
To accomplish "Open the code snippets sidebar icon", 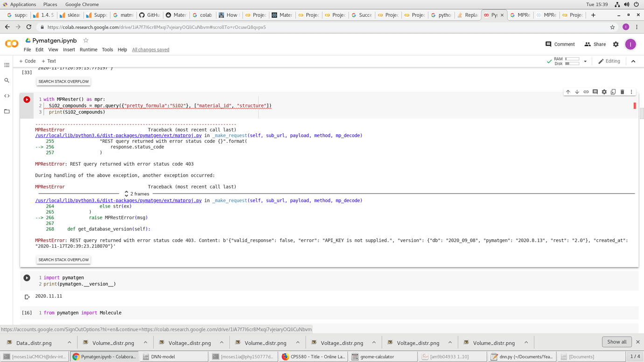I will coord(7,96).
